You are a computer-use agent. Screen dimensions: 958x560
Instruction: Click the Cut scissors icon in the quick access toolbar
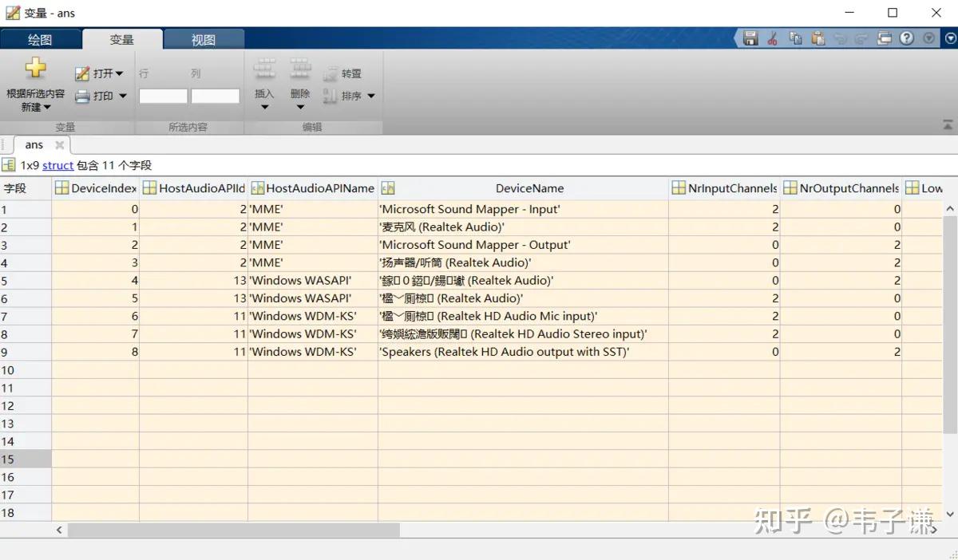[x=772, y=37]
